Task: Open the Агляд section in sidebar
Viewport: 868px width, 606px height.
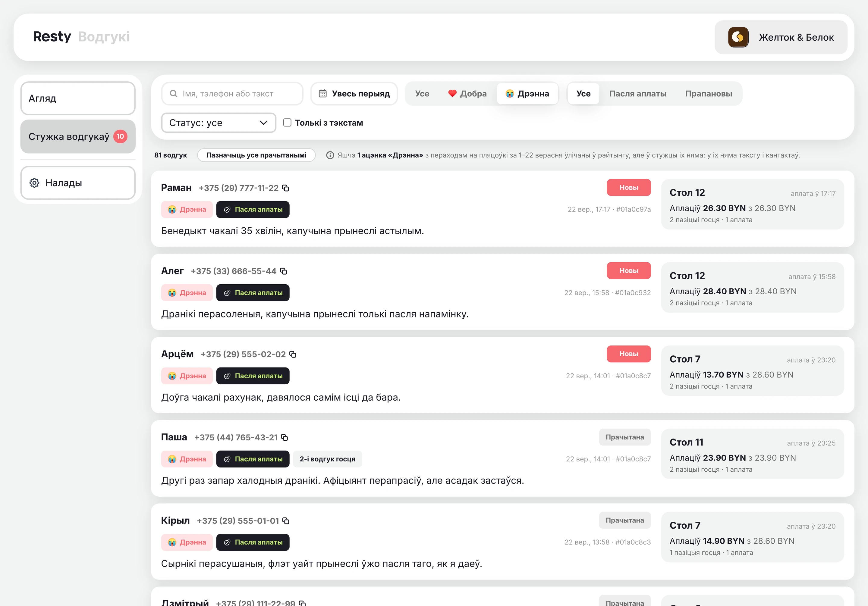Action: (x=78, y=98)
